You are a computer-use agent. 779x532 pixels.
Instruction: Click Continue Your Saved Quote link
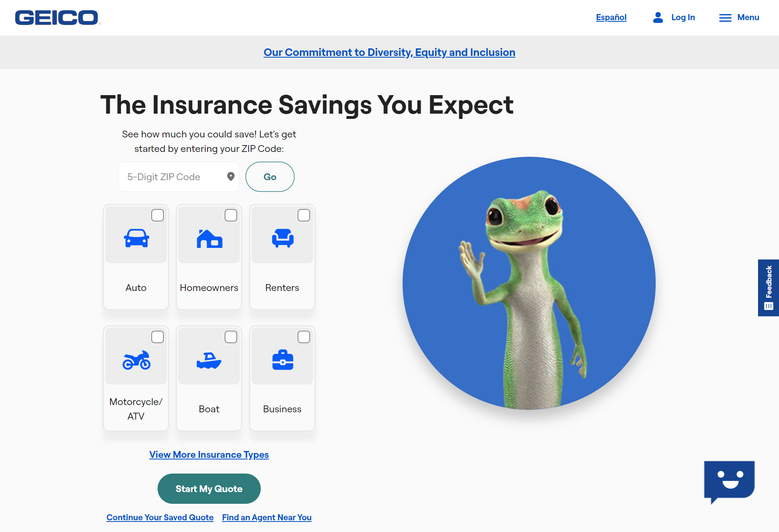(x=160, y=517)
